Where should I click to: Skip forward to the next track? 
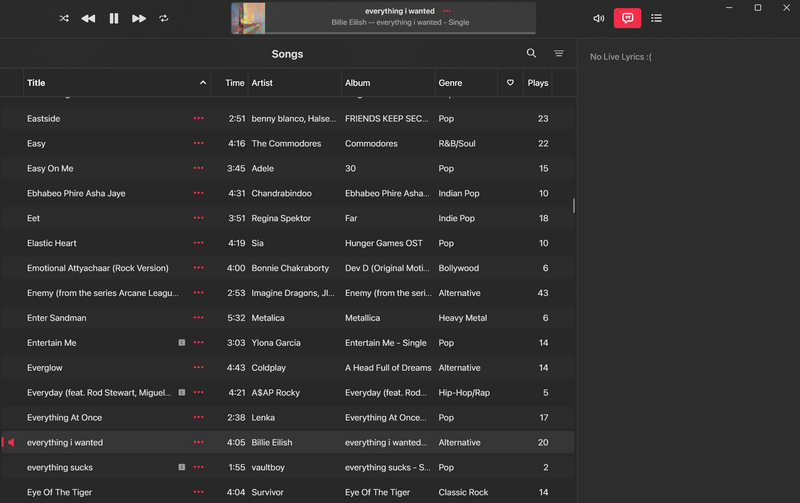pos(139,18)
